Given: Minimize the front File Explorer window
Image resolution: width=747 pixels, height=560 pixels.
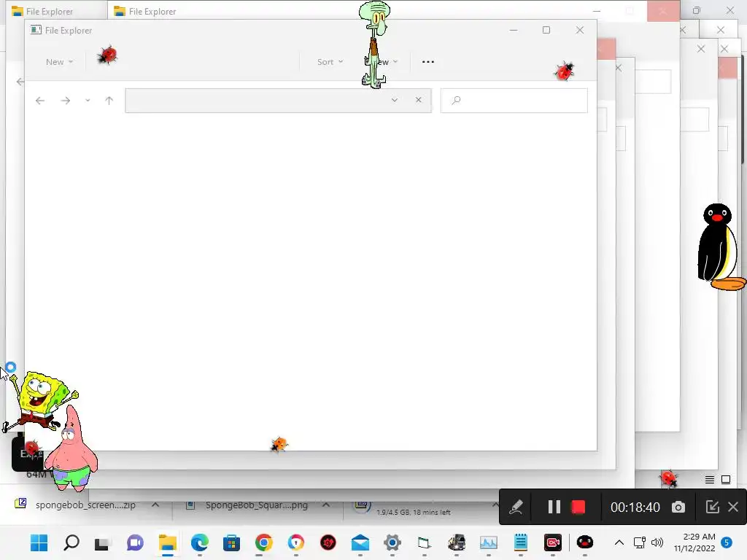Looking at the screenshot, I should point(514,30).
